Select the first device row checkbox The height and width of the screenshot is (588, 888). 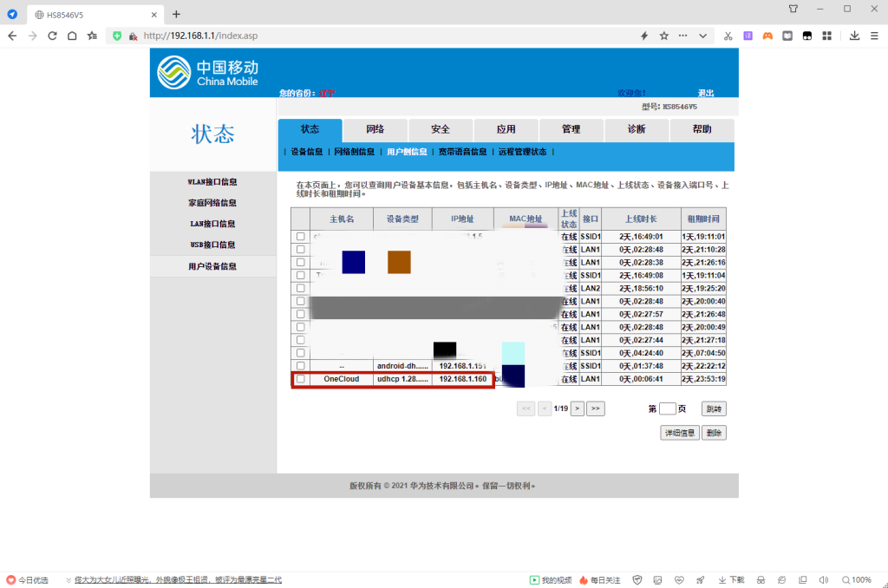click(301, 236)
